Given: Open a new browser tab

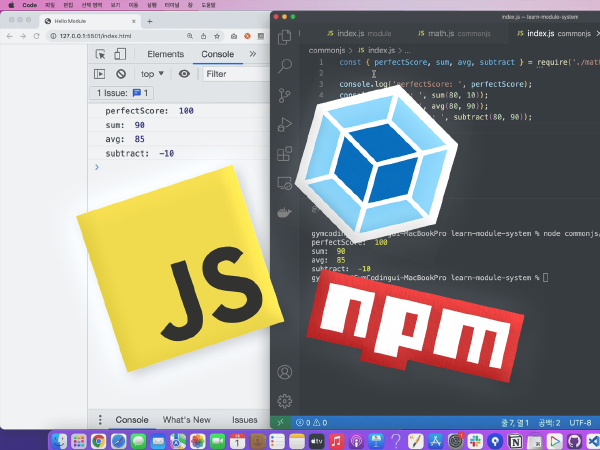Looking at the screenshot, I should point(150,21).
